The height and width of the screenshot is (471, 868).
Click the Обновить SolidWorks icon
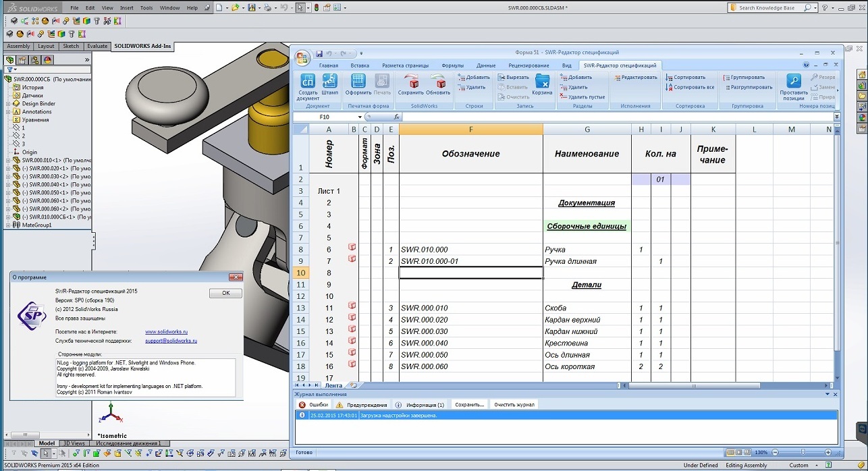pos(439,84)
